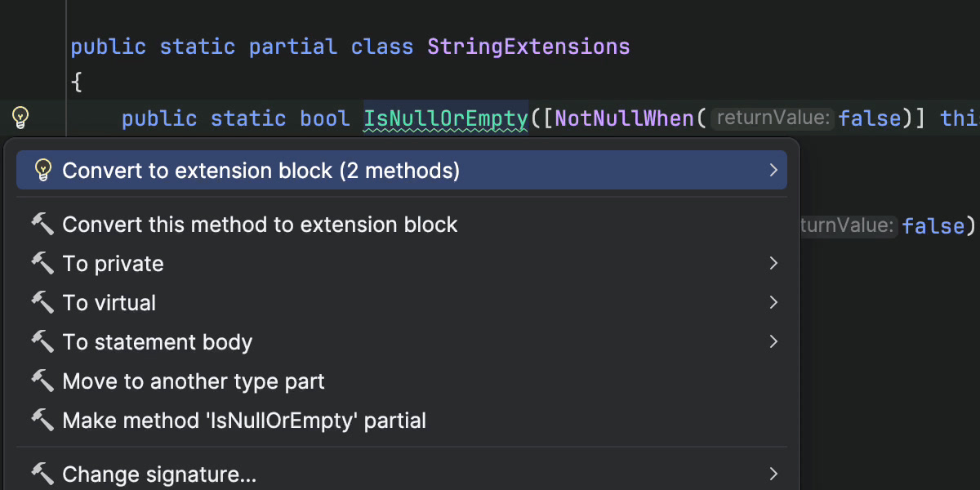Viewport: 980px width, 490px height.
Task: Expand the 'Convert to extension block' submenu arrow
Action: (773, 170)
